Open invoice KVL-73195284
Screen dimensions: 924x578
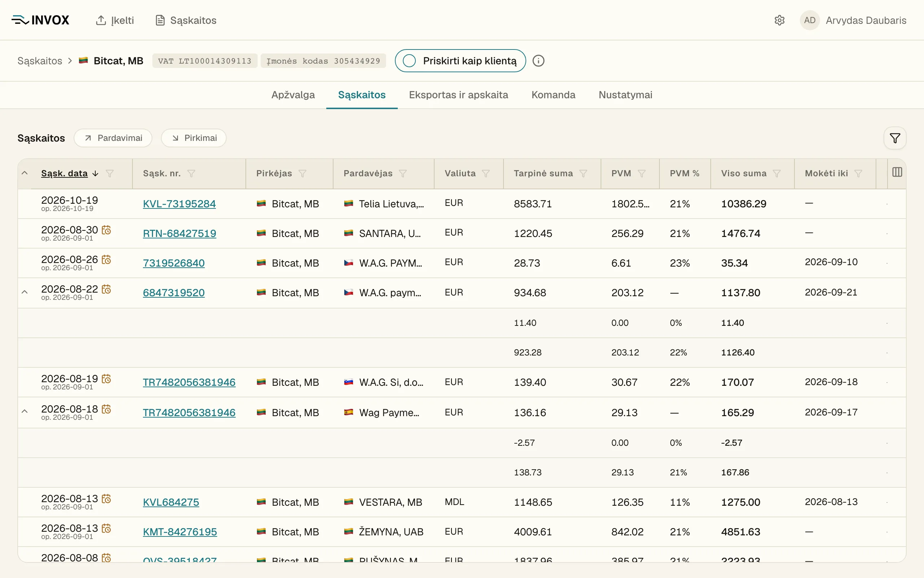[179, 204]
